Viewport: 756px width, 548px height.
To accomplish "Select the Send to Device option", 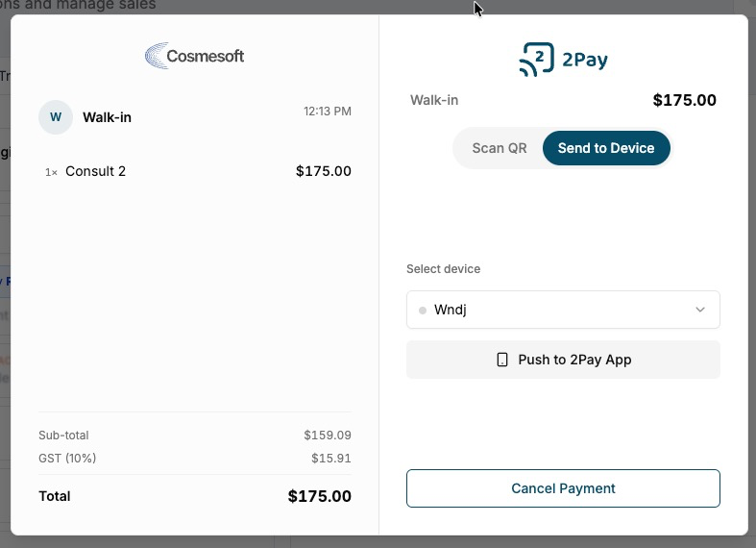I will (606, 148).
